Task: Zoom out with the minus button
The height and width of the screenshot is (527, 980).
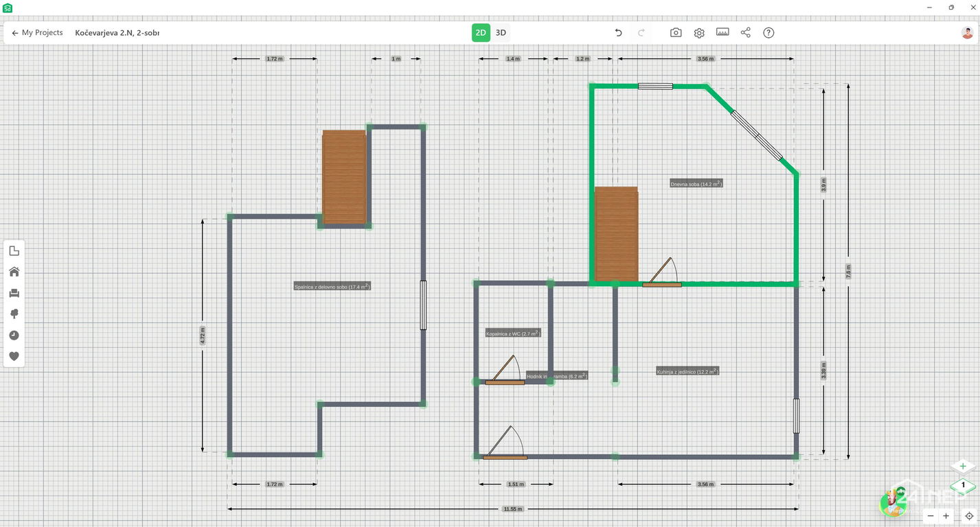Action: (931, 516)
